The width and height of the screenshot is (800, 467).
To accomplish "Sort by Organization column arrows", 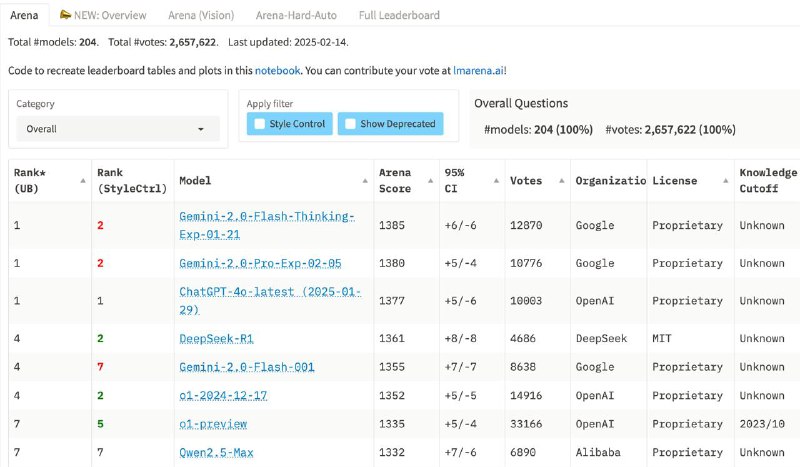I will pyautogui.click(x=641, y=180).
